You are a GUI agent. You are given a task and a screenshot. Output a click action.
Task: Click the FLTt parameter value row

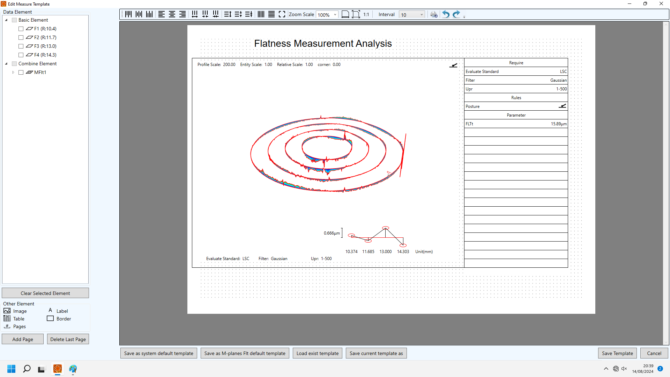click(x=516, y=124)
